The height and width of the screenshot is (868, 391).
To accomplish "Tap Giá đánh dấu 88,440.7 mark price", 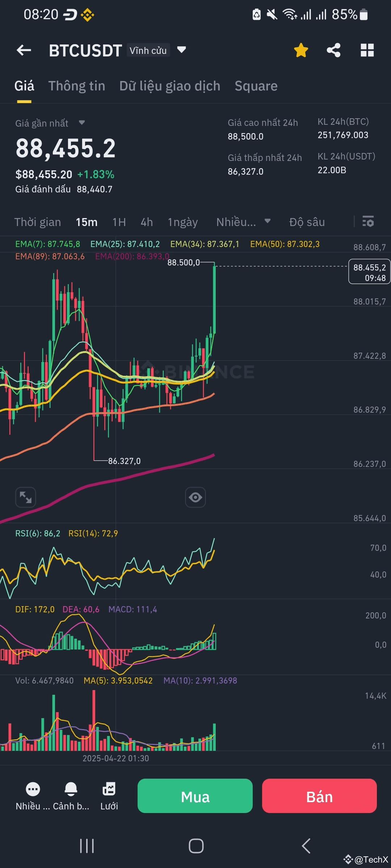I will click(64, 189).
